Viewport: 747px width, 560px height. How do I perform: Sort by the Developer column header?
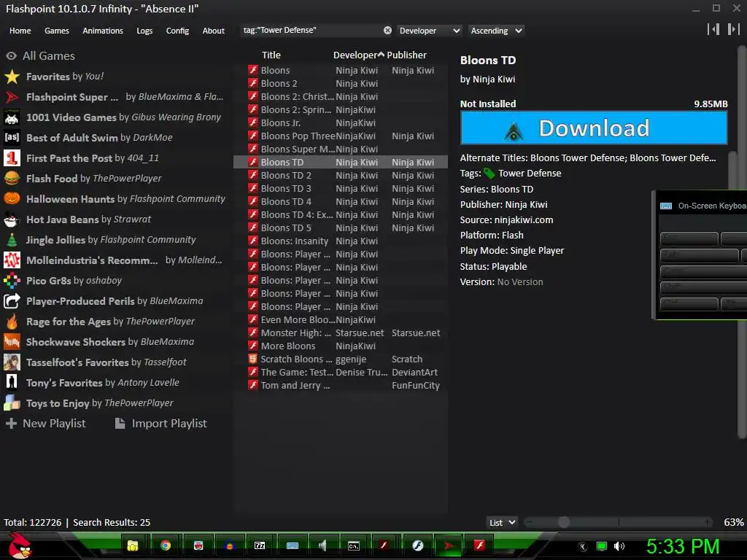(x=355, y=55)
